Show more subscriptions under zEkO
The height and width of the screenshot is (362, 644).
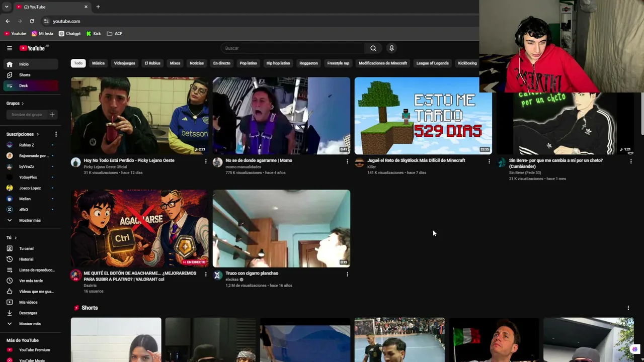click(x=30, y=220)
